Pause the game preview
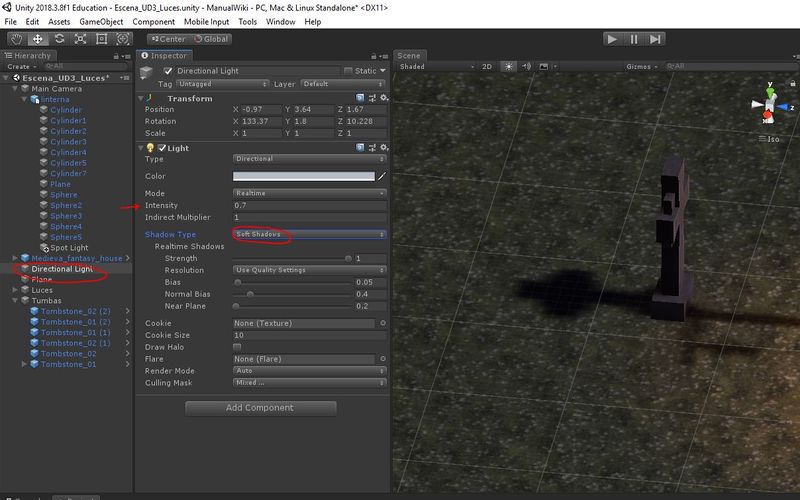 (634, 39)
